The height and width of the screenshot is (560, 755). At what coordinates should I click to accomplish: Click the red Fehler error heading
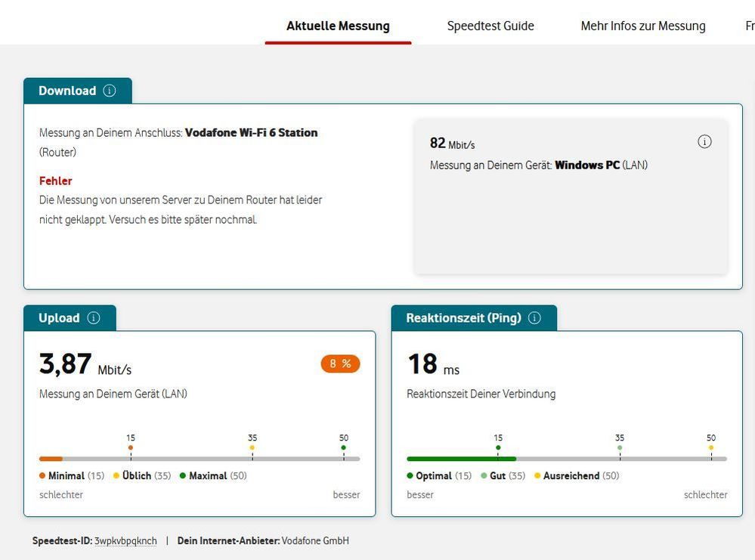click(56, 181)
